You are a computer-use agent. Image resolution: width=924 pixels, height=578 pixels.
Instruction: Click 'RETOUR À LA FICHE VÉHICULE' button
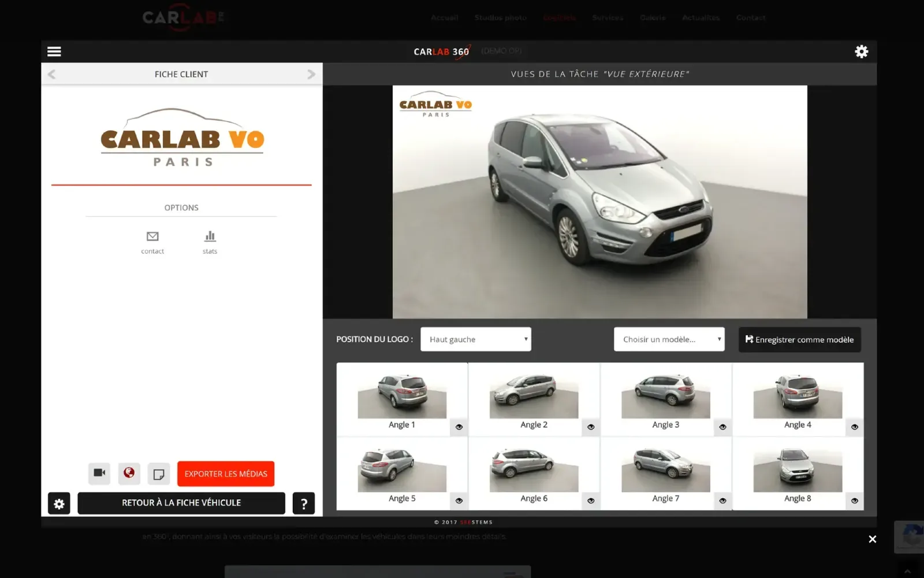pos(181,503)
